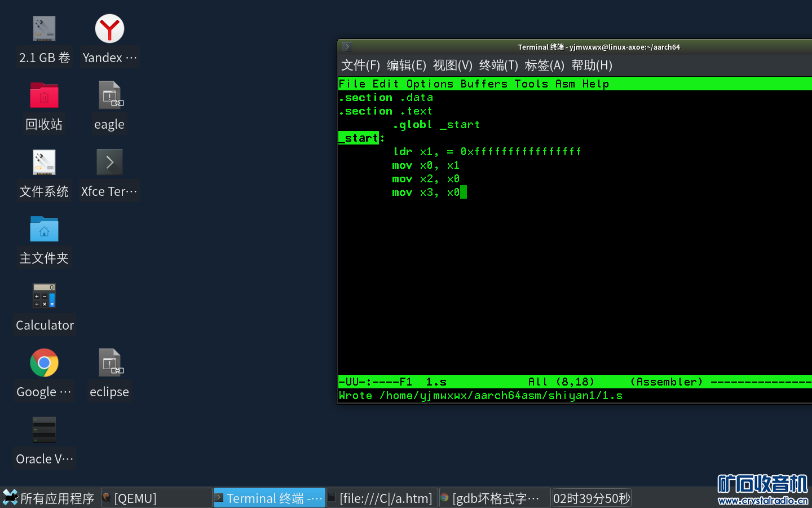This screenshot has width=812, height=508.
Task: Switch to the QEMU taskbar window
Action: [x=156, y=498]
